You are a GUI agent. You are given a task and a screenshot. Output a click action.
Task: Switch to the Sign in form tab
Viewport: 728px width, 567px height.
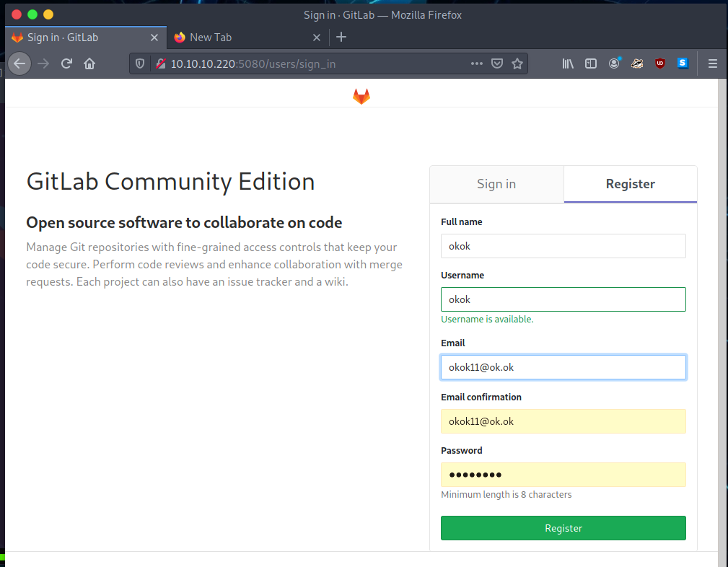click(x=496, y=184)
